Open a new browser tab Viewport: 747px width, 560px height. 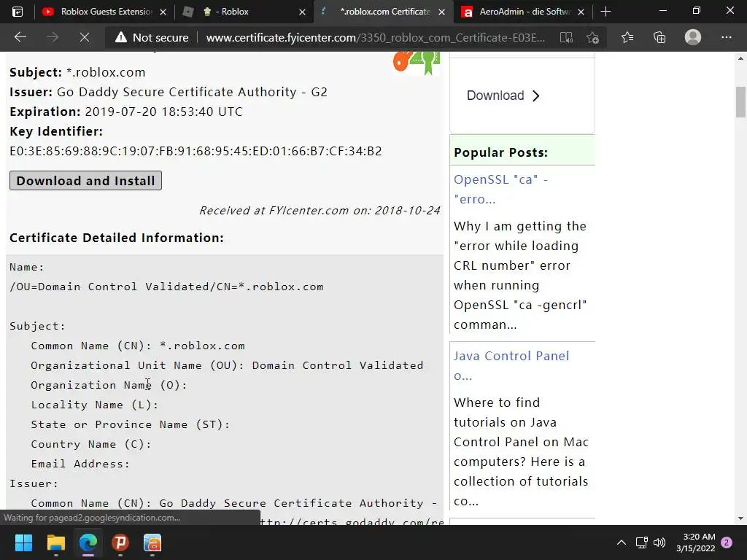click(x=605, y=12)
